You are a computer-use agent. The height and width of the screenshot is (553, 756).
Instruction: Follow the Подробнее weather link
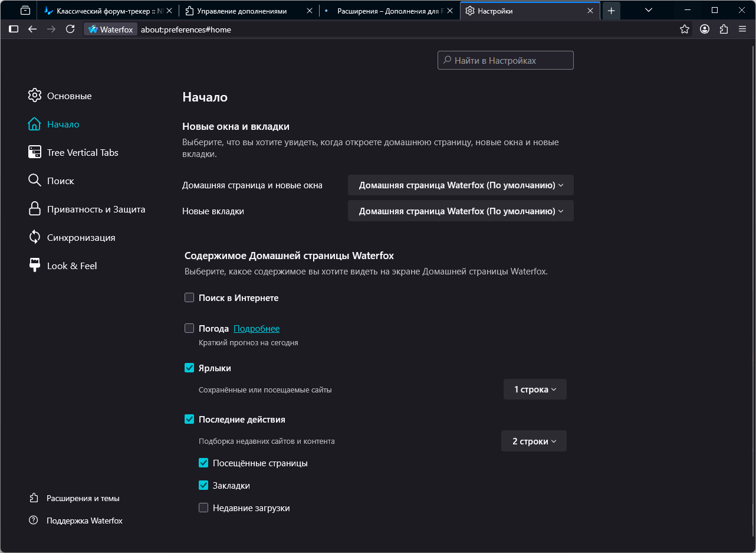coord(257,329)
